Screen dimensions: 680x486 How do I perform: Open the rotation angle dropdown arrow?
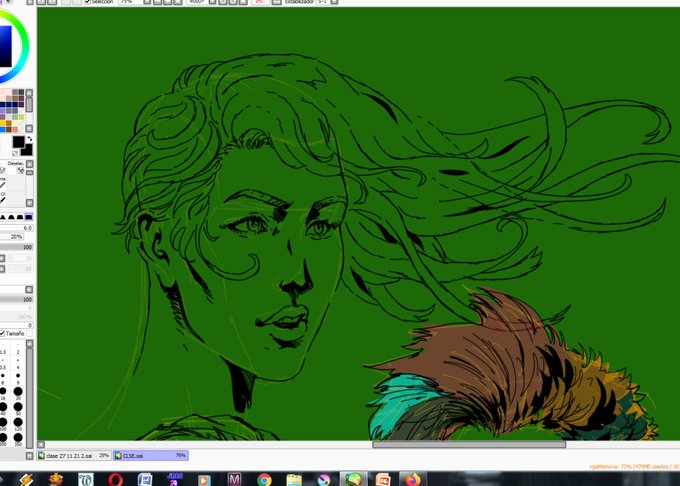212,2
